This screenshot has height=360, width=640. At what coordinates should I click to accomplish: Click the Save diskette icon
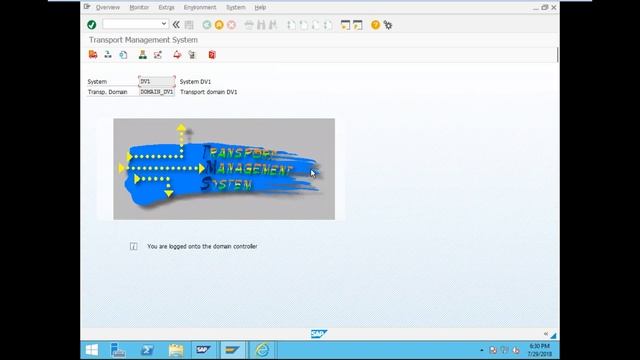(189, 25)
